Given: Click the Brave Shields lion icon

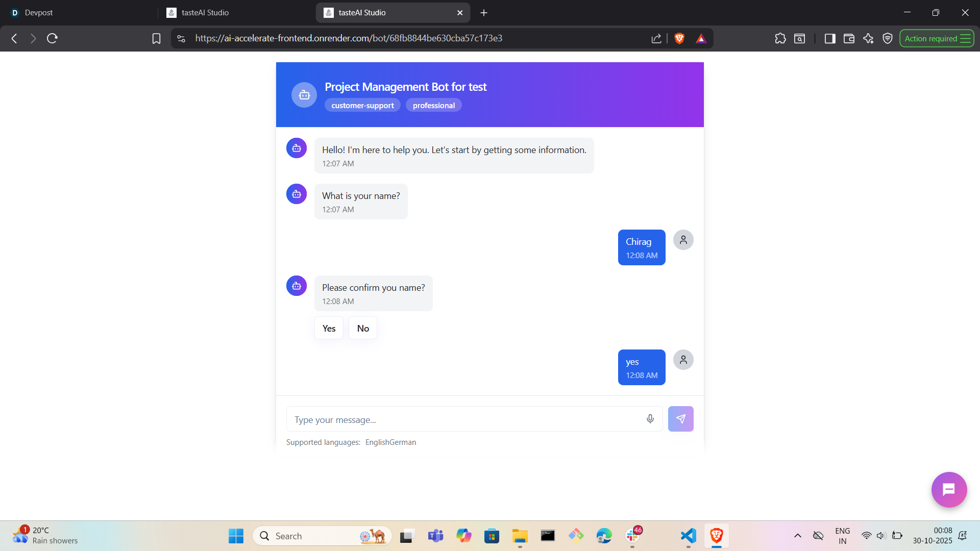Looking at the screenshot, I should point(679,38).
